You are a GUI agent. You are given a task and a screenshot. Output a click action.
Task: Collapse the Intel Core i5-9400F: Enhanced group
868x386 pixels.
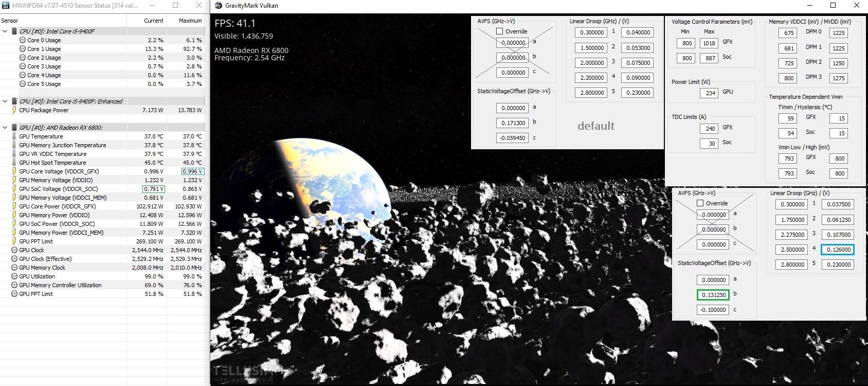pos(5,101)
